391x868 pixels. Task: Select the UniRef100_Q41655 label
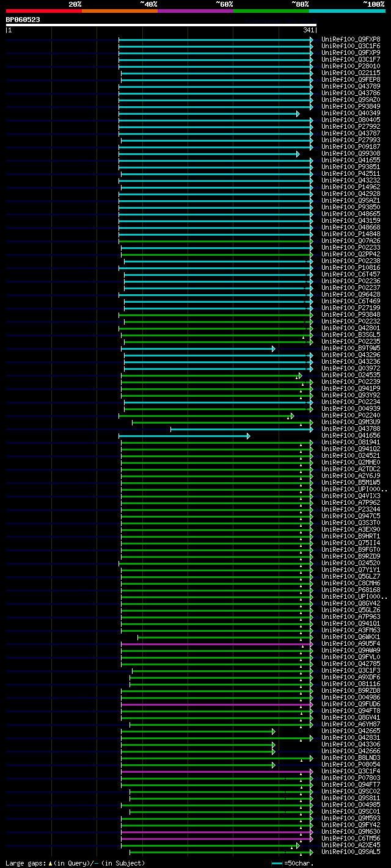pyautogui.click(x=351, y=161)
